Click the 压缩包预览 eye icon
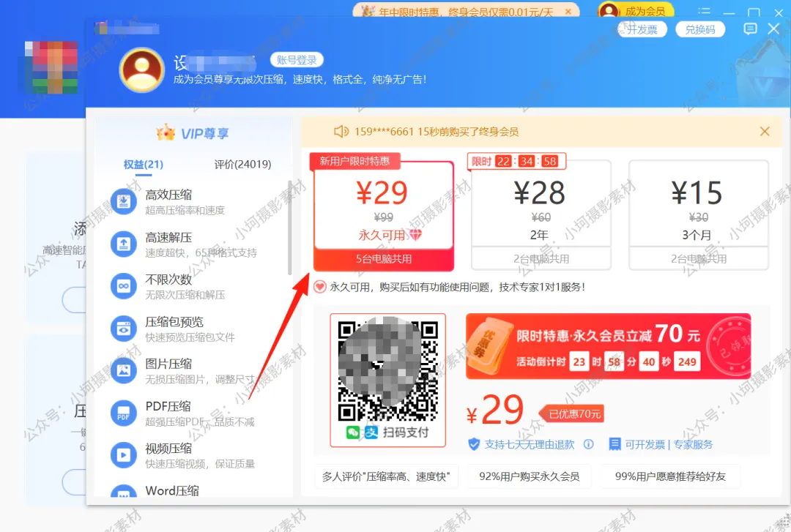 [124, 329]
